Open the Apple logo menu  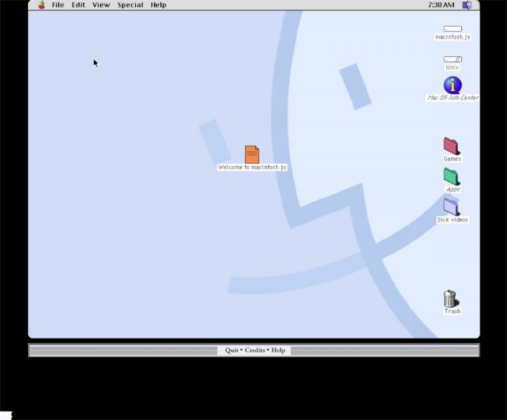(41, 5)
